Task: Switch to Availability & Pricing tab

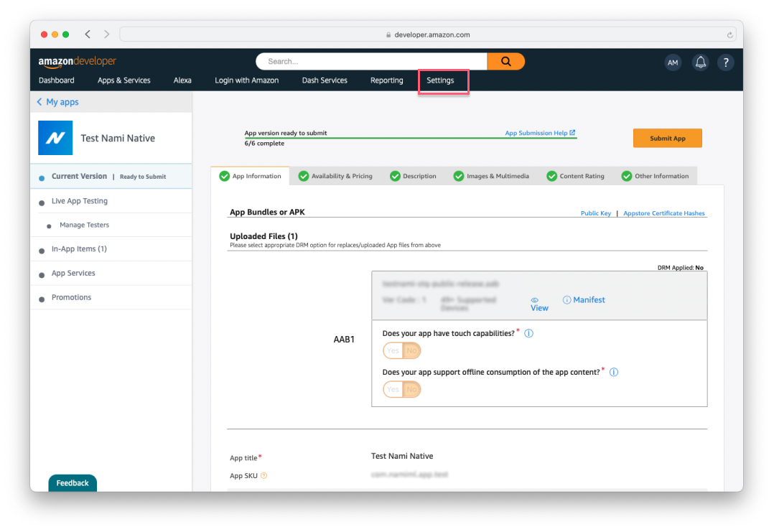Action: (336, 176)
